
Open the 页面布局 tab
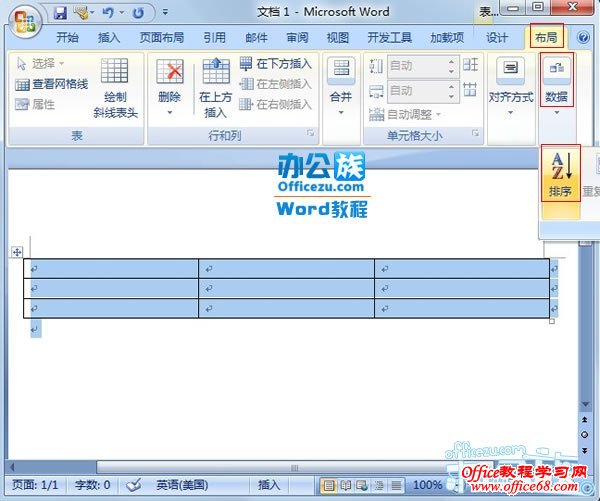click(162, 38)
